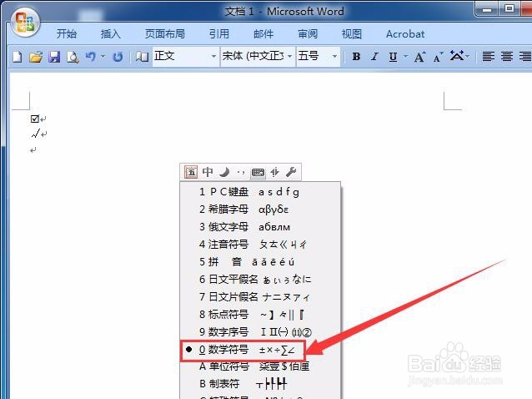Maximize the Word window
532x399 pixels.
pos(509,8)
